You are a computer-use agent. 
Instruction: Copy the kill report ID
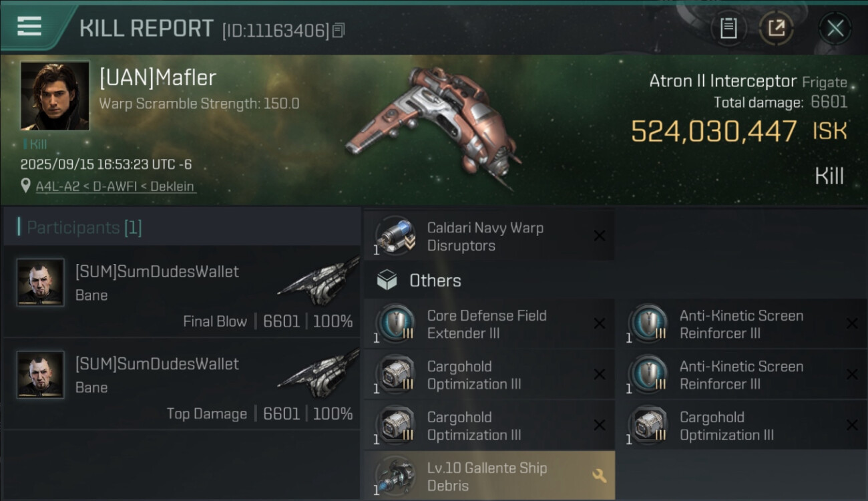point(339,30)
